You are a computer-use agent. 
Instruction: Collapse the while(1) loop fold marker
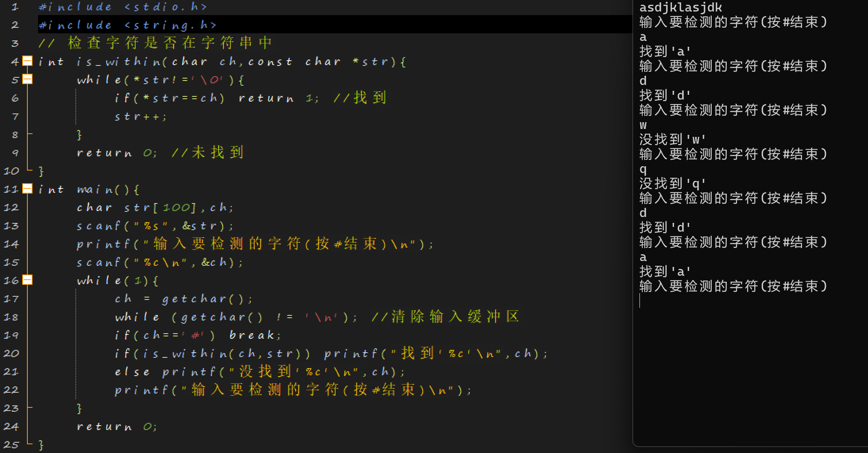(x=27, y=280)
